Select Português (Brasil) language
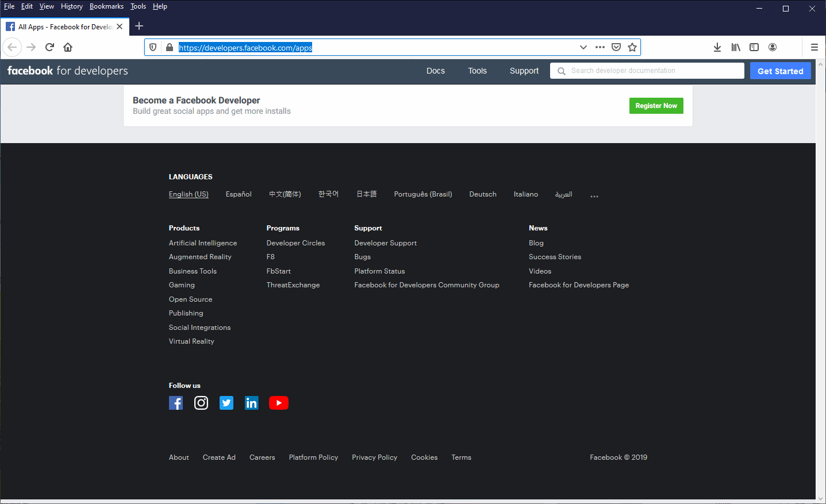 [423, 194]
